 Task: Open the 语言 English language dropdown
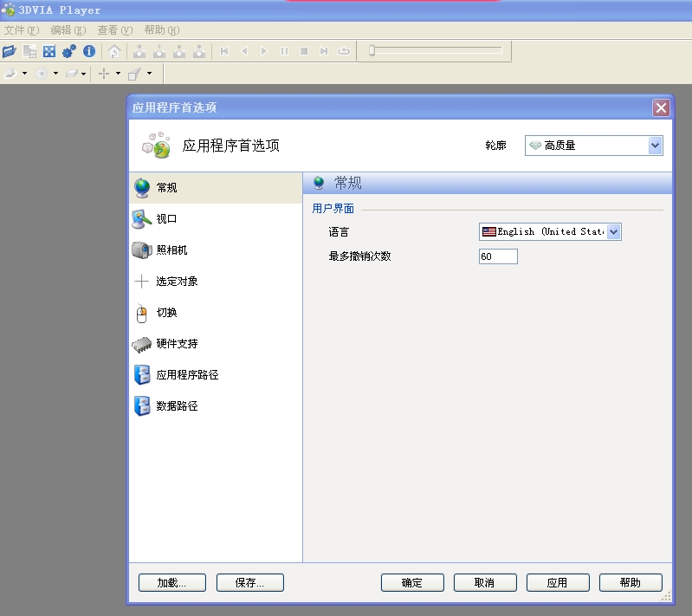click(x=550, y=231)
